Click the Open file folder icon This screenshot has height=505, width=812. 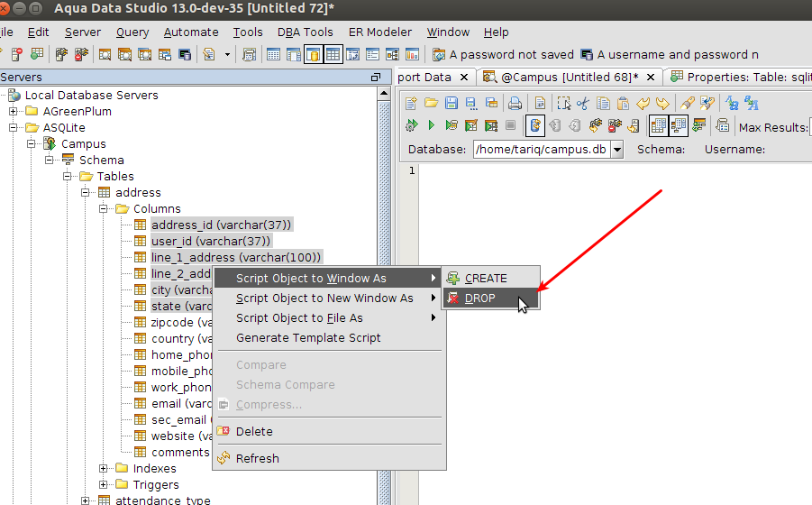coord(432,103)
